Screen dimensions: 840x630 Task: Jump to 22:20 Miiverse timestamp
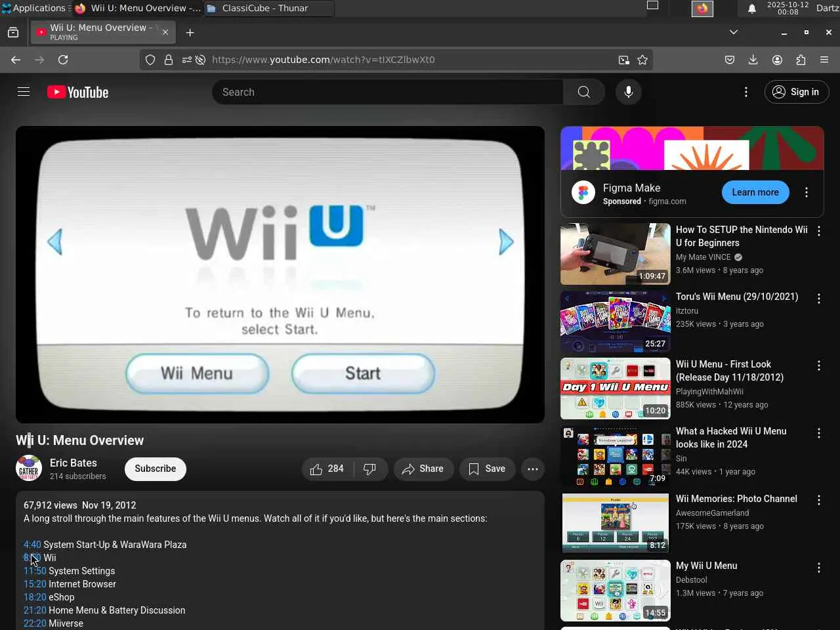coord(35,623)
